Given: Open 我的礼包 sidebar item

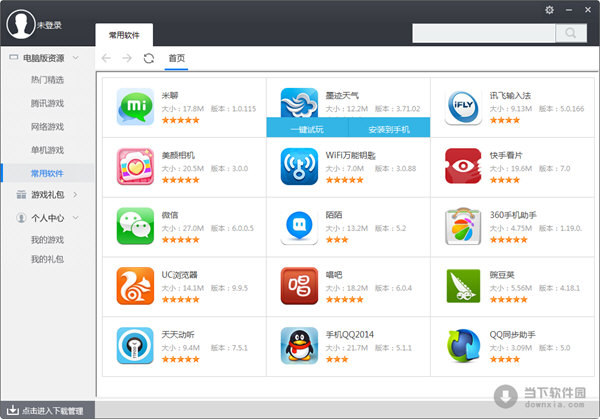Looking at the screenshot, I should [47, 259].
